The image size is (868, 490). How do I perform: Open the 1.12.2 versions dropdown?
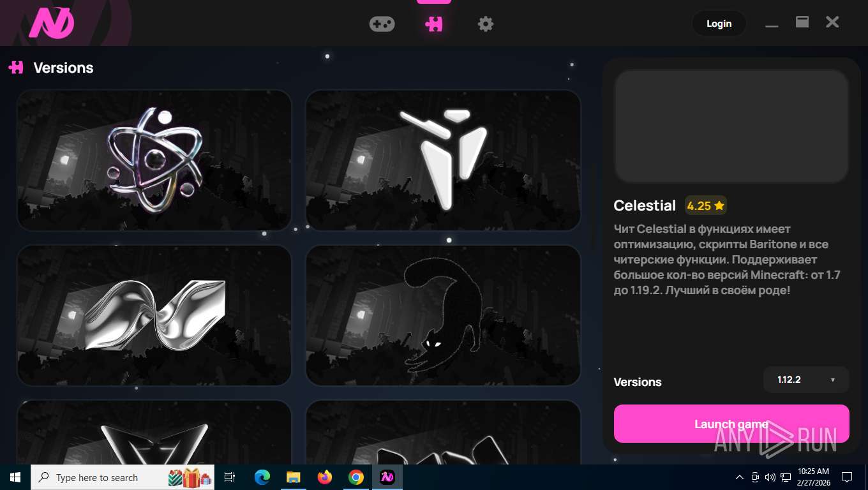tap(806, 380)
